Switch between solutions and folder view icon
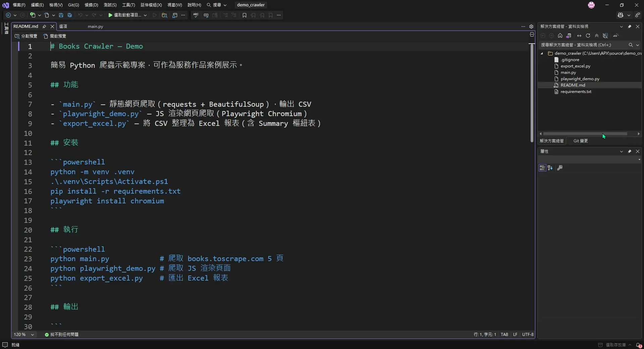 click(x=569, y=36)
